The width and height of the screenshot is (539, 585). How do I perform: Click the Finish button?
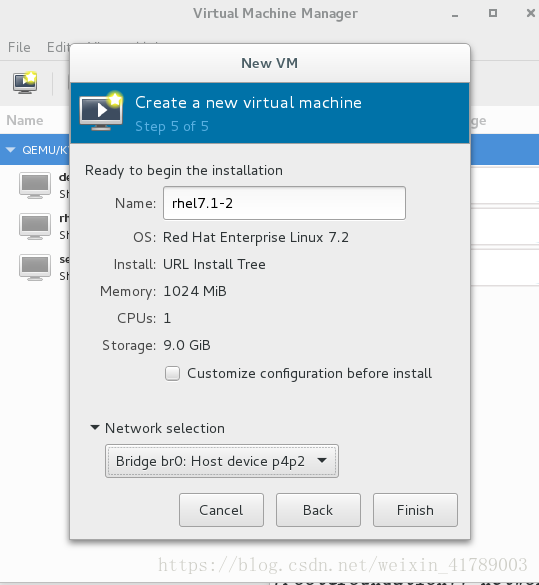tap(415, 510)
